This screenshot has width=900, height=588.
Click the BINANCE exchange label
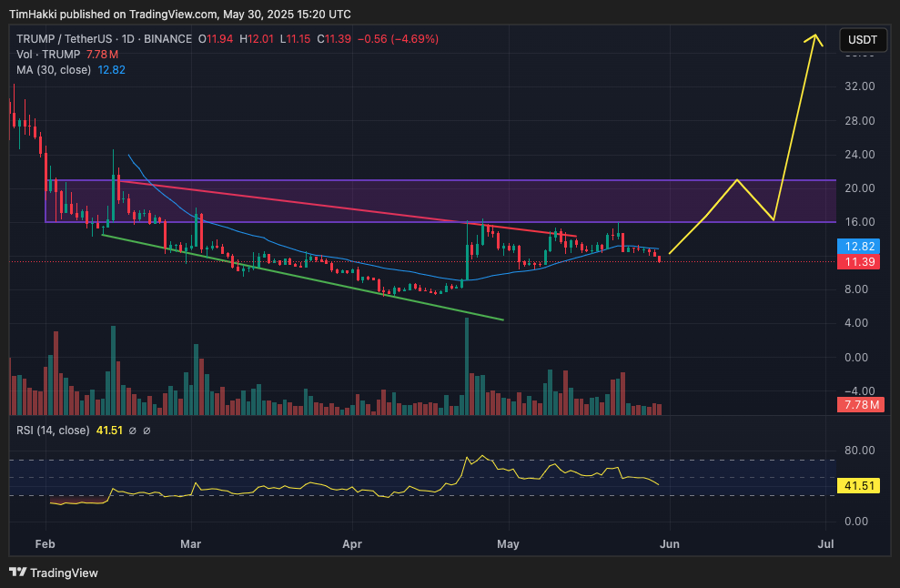167,39
